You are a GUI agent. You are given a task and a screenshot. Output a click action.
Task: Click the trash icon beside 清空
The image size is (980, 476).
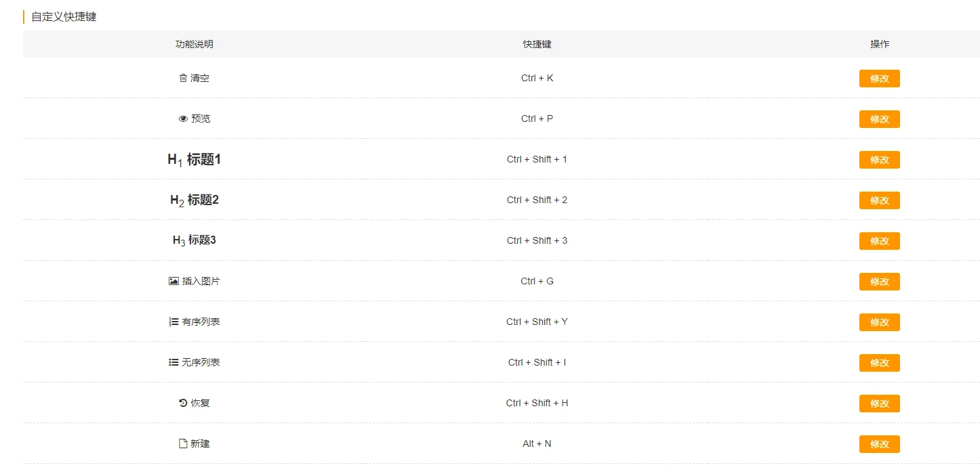tap(183, 78)
